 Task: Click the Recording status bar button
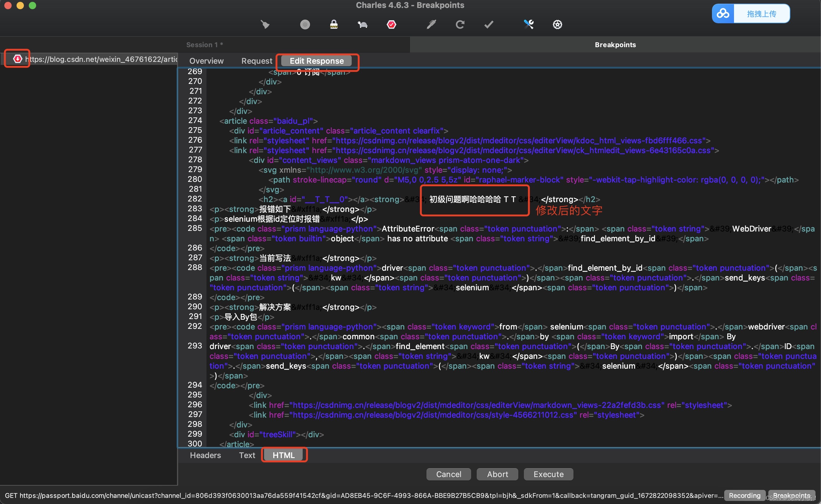tap(745, 496)
